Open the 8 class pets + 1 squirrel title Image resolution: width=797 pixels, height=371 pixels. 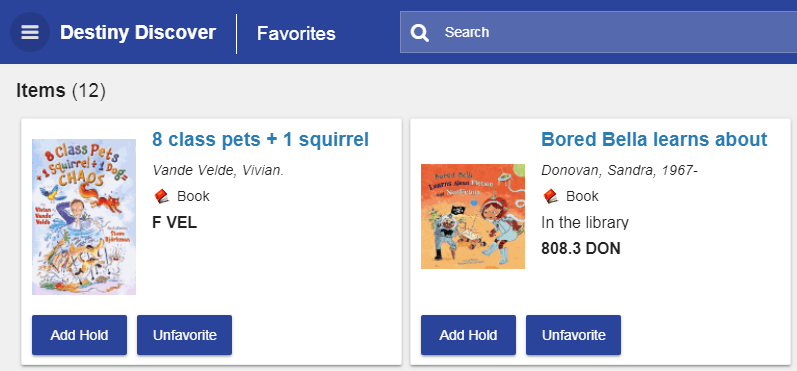click(x=260, y=139)
